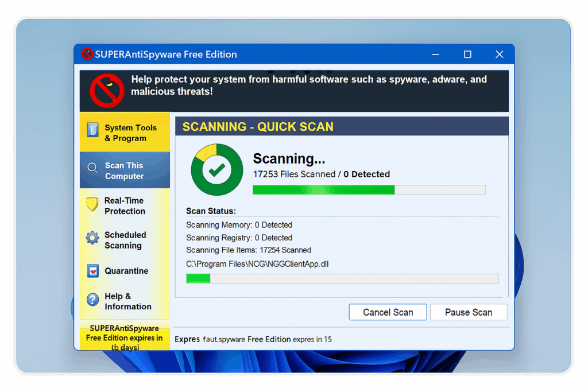
Task: Click the Free Edition expiration notice
Action: [x=125, y=337]
